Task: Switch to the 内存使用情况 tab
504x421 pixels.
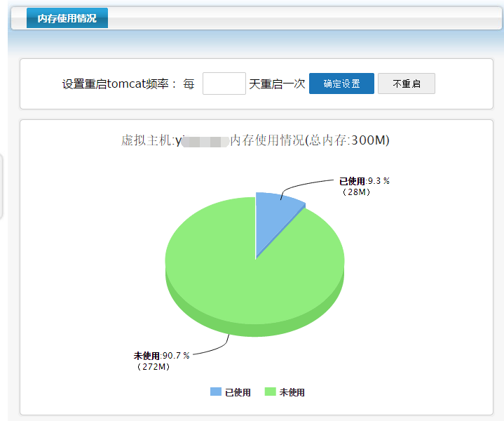Action: tap(67, 18)
